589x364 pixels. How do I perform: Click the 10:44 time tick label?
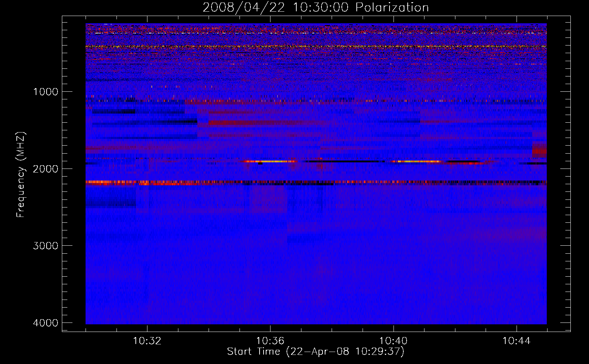click(517, 341)
